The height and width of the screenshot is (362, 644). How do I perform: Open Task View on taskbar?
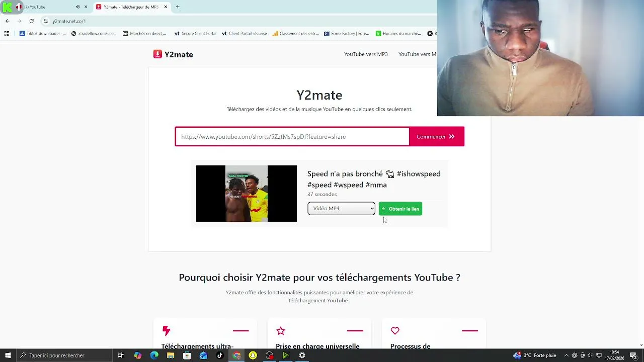coord(121,355)
